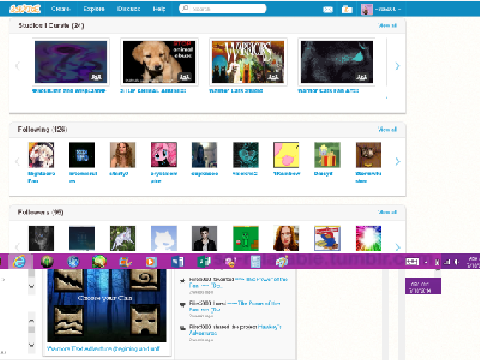This screenshot has height=360, width=480.
Task: Show next Followers with right arrow
Action: click(398, 247)
